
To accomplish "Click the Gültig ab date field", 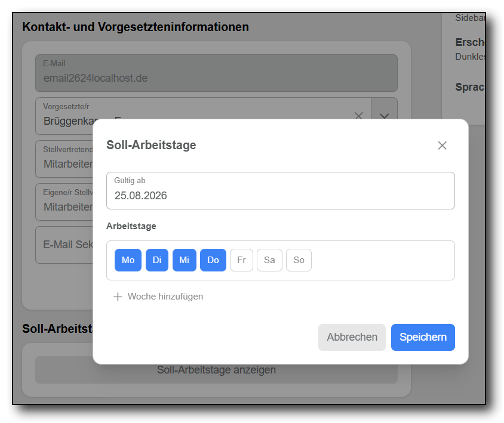I will (x=280, y=190).
